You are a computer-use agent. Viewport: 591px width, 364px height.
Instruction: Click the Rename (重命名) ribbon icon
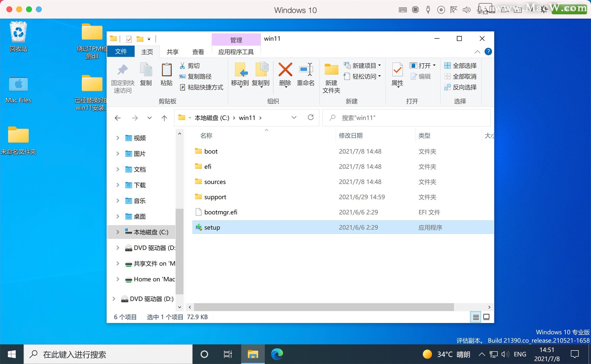[x=306, y=70]
